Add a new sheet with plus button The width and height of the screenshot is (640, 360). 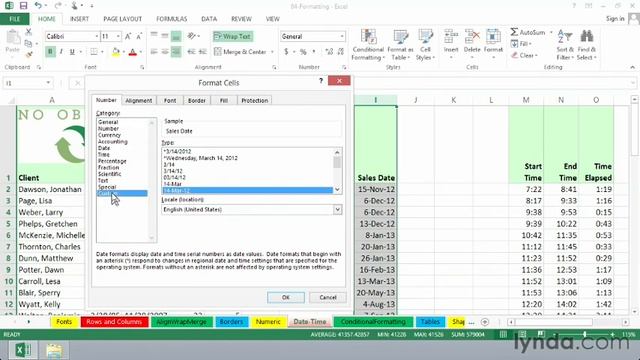click(x=485, y=322)
